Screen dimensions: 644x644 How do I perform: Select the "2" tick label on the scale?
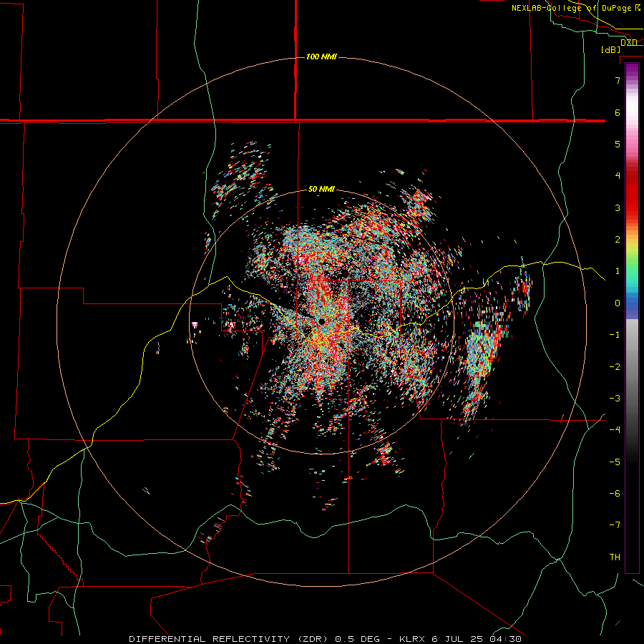618,240
